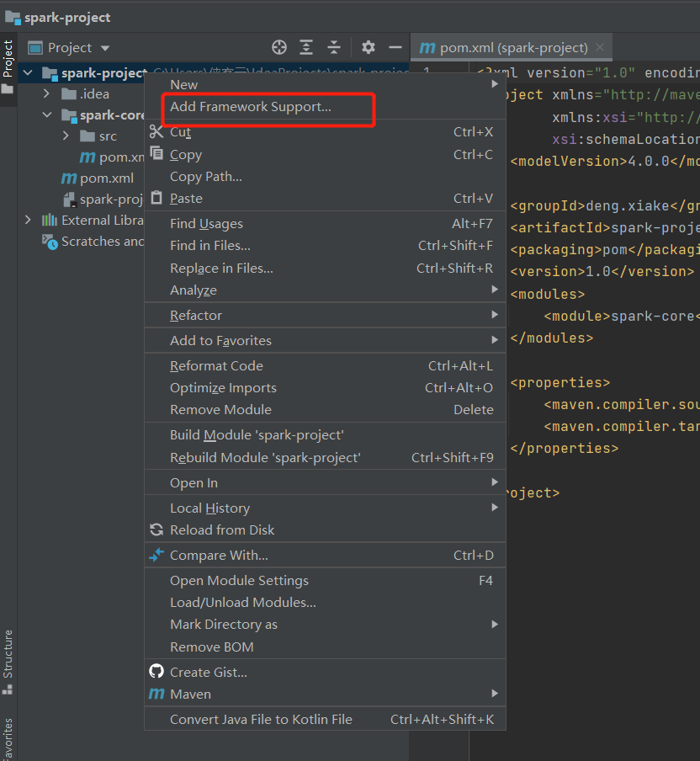Open Mark Directory as submenu
700x761 pixels.
pyautogui.click(x=325, y=624)
